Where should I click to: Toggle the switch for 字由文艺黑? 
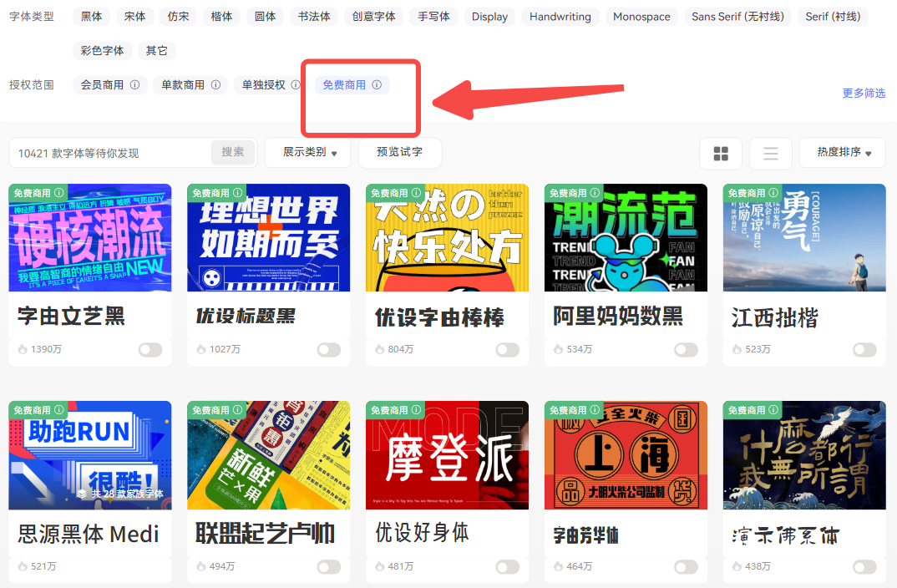pyautogui.click(x=150, y=349)
